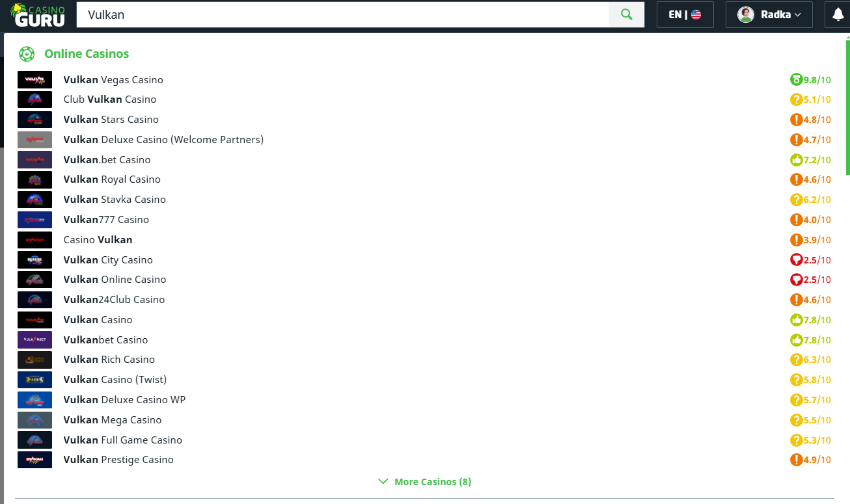Open the notifications bell
This screenshot has height=504, width=850.
(x=838, y=14)
